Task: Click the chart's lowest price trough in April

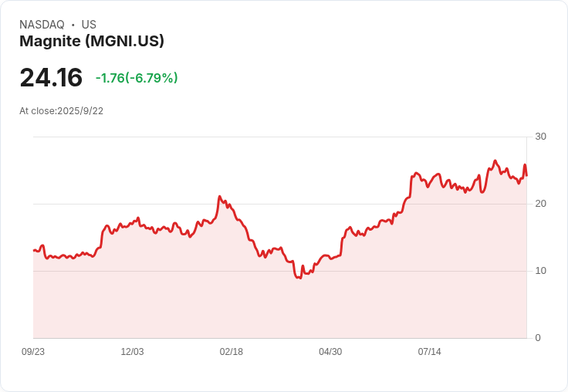Action: point(299,278)
